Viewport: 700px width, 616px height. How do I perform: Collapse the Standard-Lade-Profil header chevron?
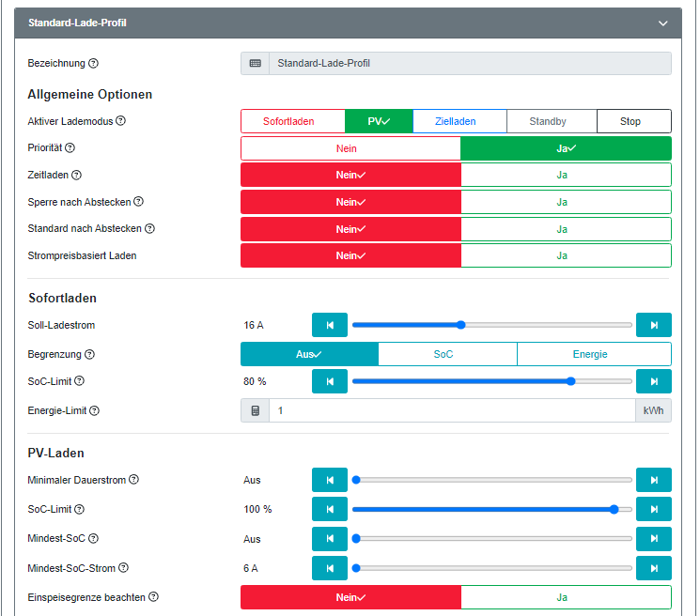coord(663,23)
